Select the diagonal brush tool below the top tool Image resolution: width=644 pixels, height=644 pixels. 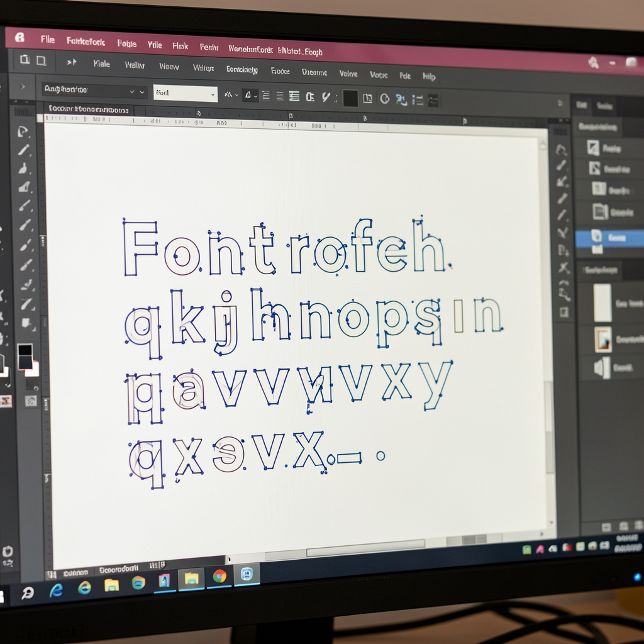tap(23, 150)
